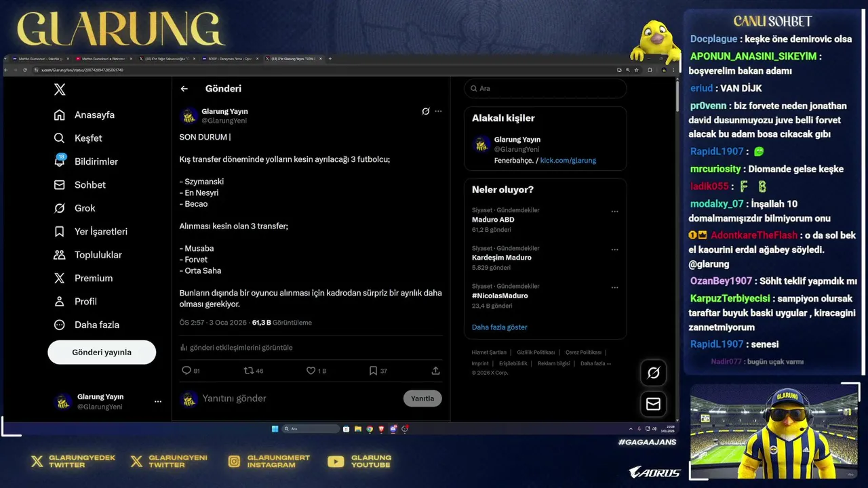Image resolution: width=868 pixels, height=488 pixels.
Task: Open the Windows Start menu
Action: click(275, 428)
